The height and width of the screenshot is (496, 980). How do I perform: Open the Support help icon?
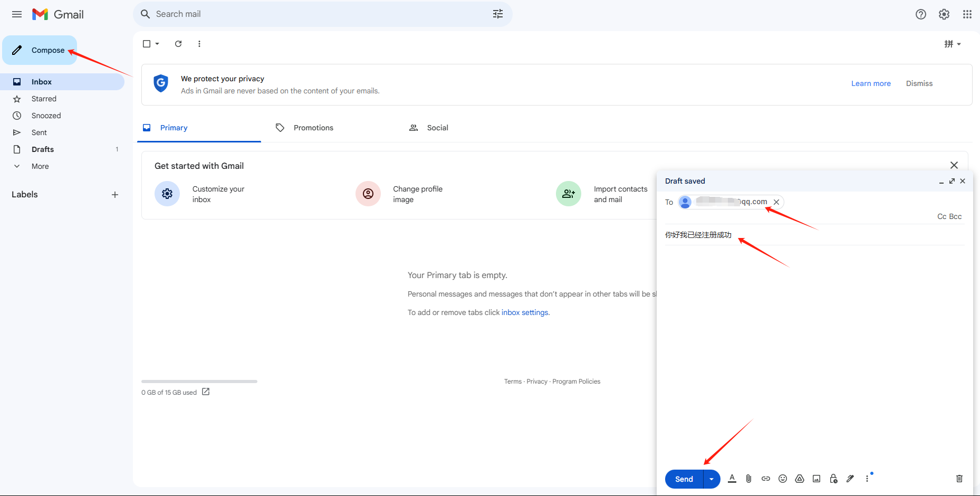coord(921,14)
